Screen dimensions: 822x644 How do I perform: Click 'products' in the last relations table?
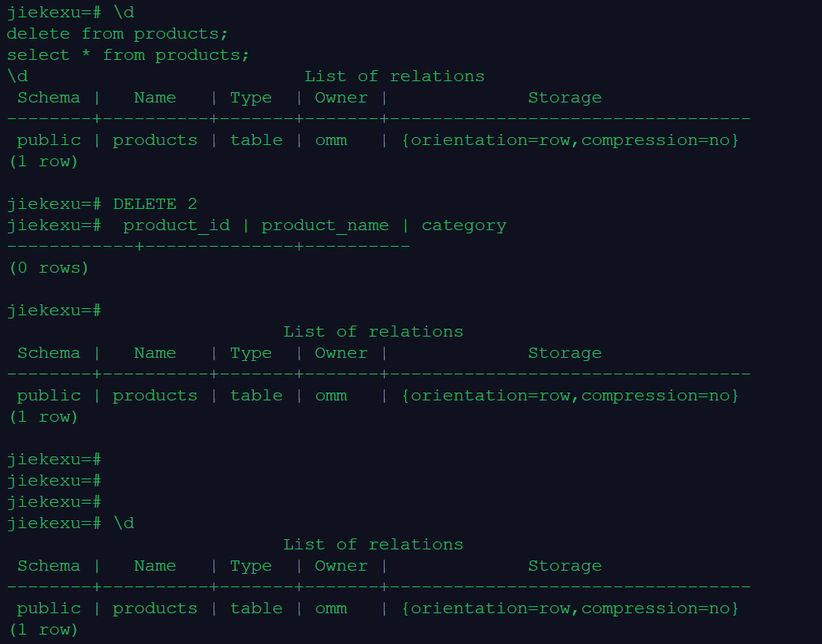tap(155, 609)
